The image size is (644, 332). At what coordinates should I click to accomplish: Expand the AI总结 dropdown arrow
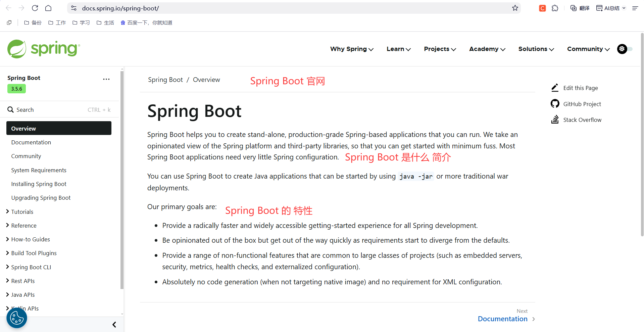pyautogui.click(x=624, y=8)
